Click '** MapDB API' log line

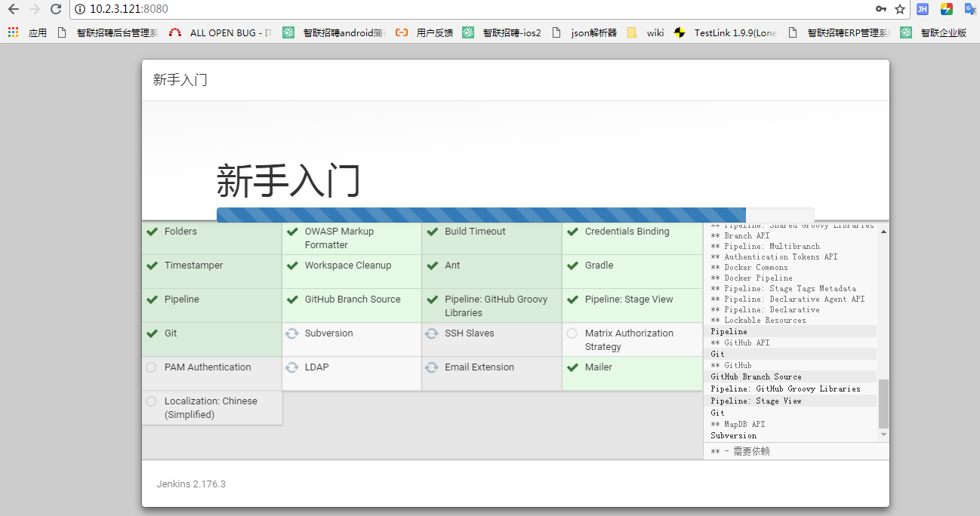(x=738, y=424)
